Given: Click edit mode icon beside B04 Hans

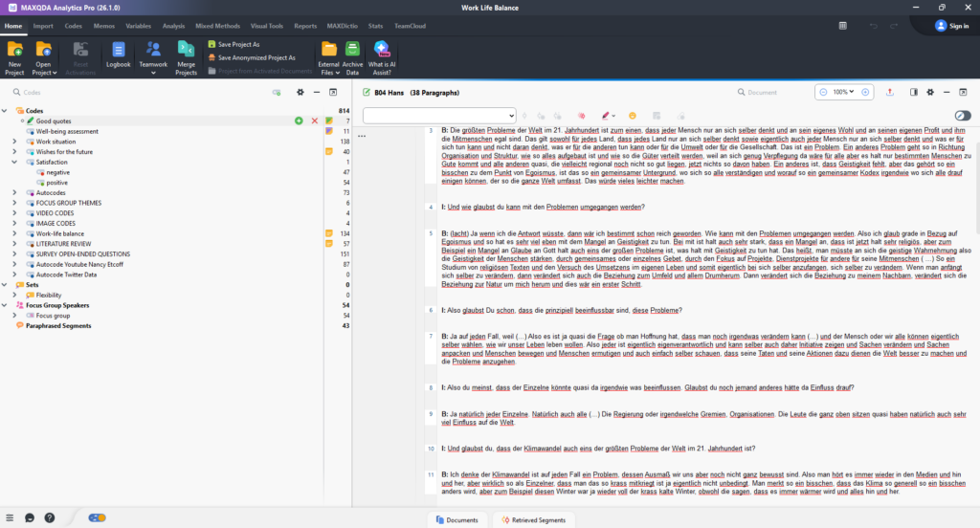Looking at the screenshot, I should click(367, 93).
